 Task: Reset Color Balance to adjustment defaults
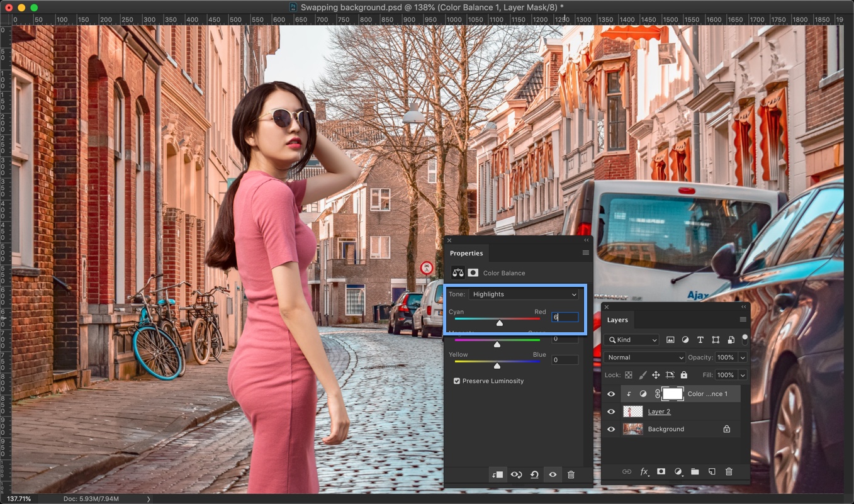coord(534,474)
